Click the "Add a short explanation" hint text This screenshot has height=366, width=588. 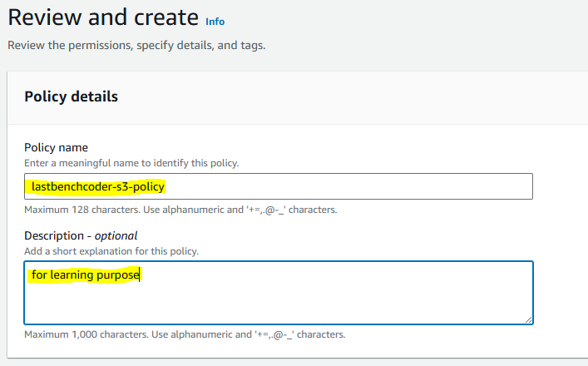click(111, 251)
